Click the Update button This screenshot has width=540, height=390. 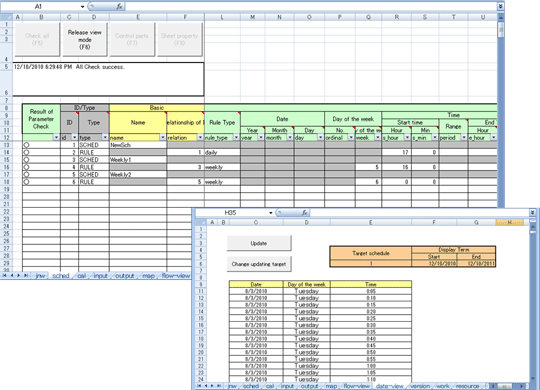259,243
